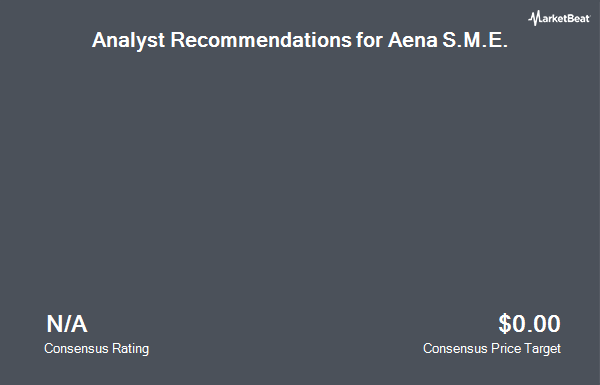The height and width of the screenshot is (385, 600).
Task: Click the word Rating below N/A
Action: click(x=130, y=349)
